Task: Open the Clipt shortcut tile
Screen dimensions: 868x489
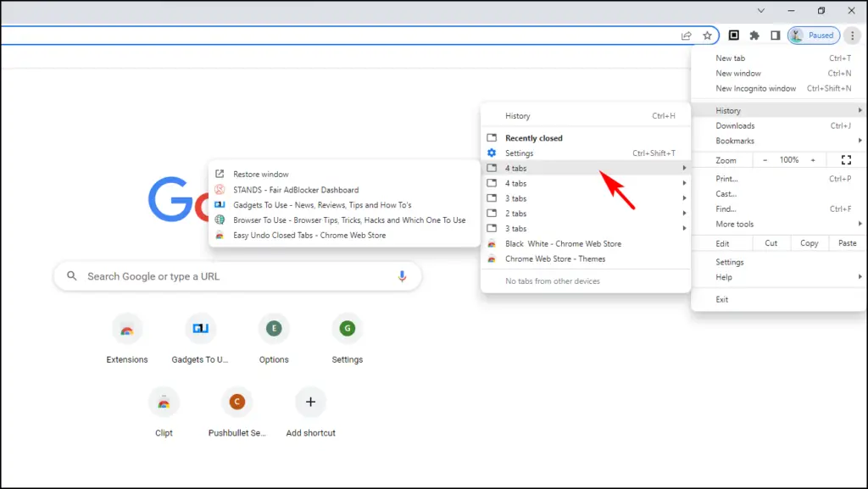Action: (164, 412)
